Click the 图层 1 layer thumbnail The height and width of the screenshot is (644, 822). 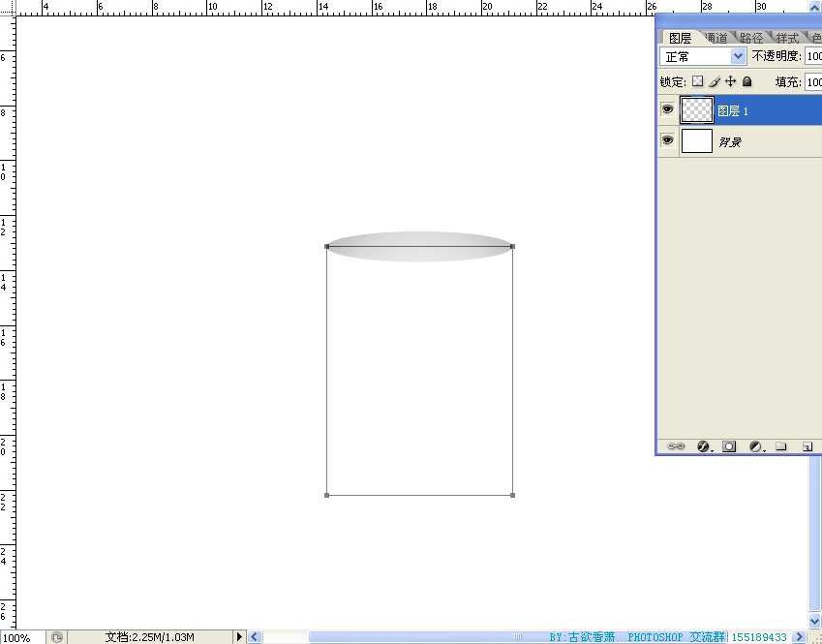(697, 110)
